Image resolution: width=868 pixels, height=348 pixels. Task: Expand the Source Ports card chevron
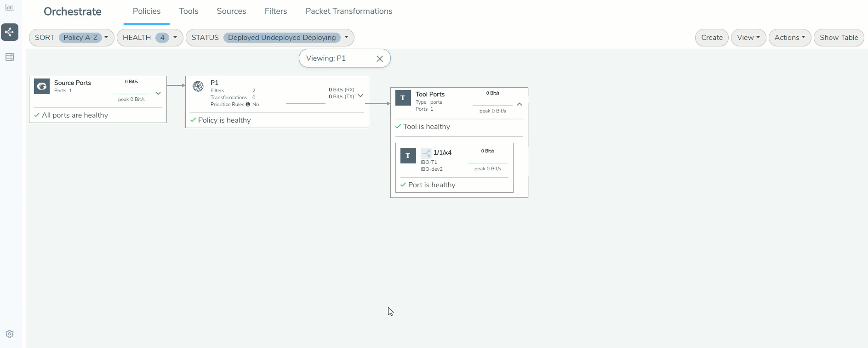(x=158, y=93)
